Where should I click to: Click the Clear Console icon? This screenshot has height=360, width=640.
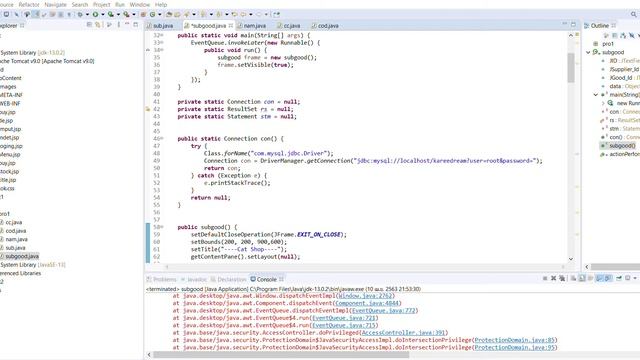[x=573, y=278]
